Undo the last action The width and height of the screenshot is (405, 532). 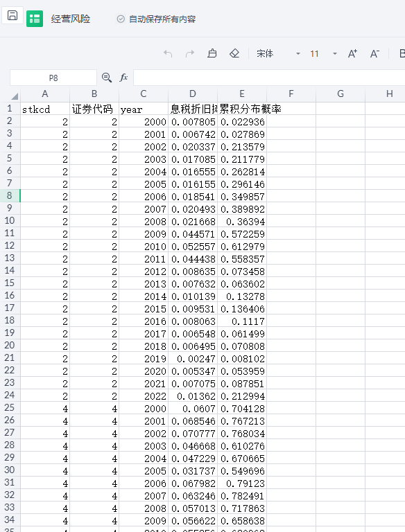pos(168,53)
